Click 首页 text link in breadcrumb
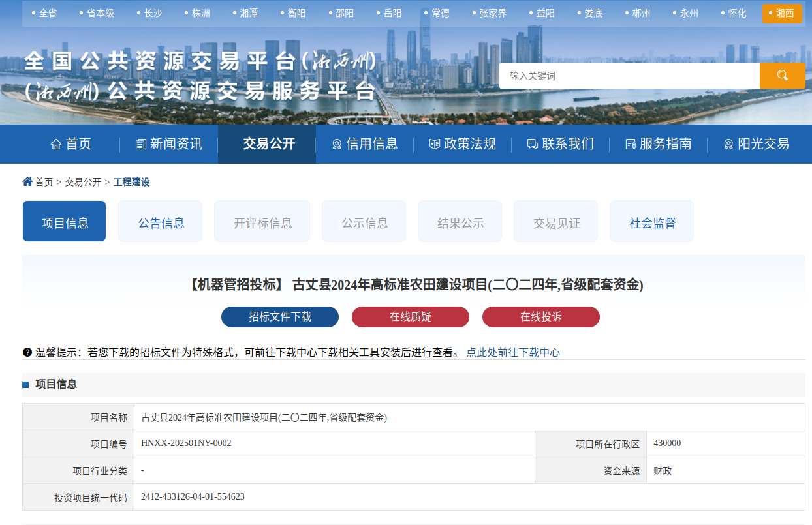This screenshot has height=525, width=812. [x=44, y=182]
